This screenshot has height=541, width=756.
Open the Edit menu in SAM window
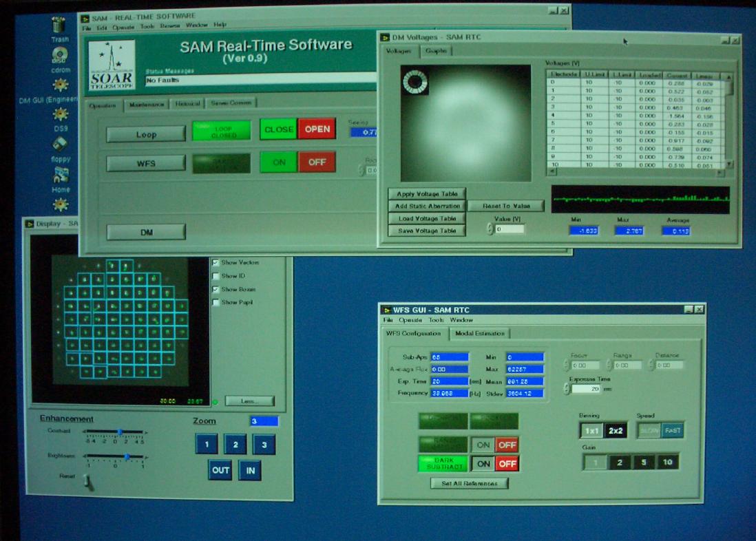tap(101, 28)
